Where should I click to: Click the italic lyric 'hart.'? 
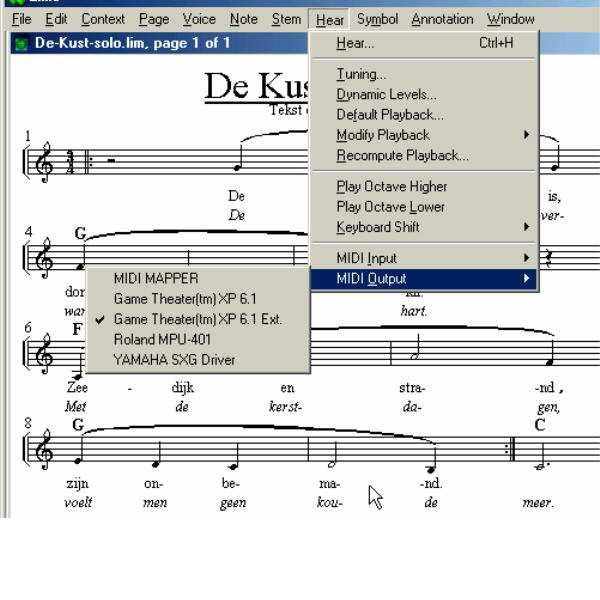pyautogui.click(x=414, y=311)
